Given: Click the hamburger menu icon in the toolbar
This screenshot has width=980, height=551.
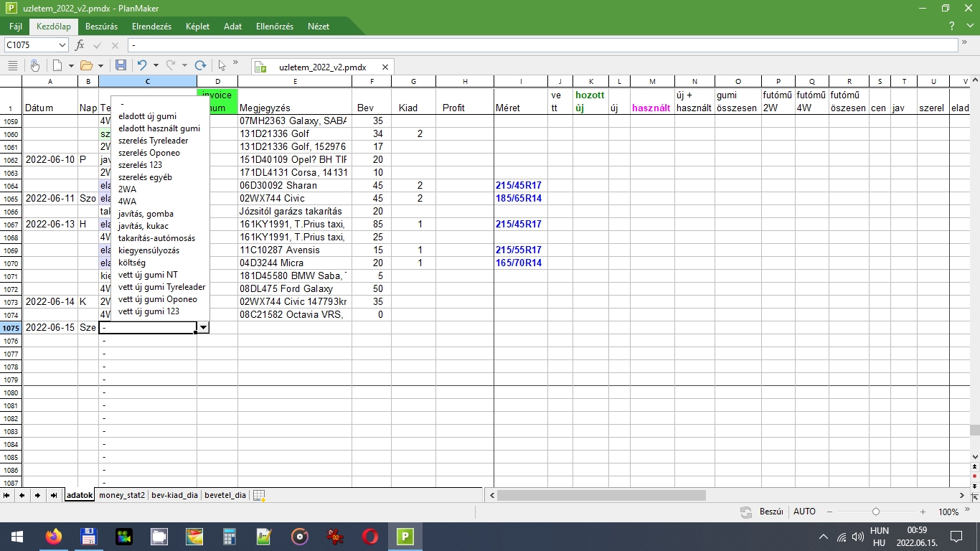Looking at the screenshot, I should click(12, 65).
